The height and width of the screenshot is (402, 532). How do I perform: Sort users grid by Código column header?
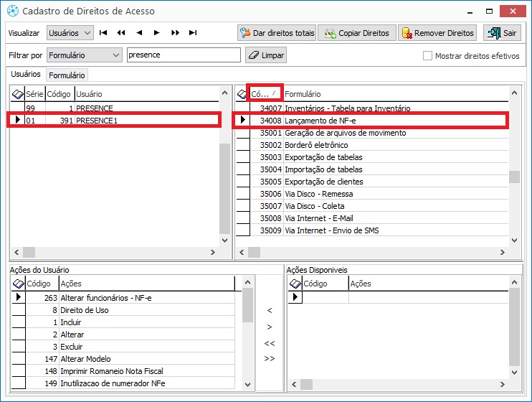coord(59,94)
